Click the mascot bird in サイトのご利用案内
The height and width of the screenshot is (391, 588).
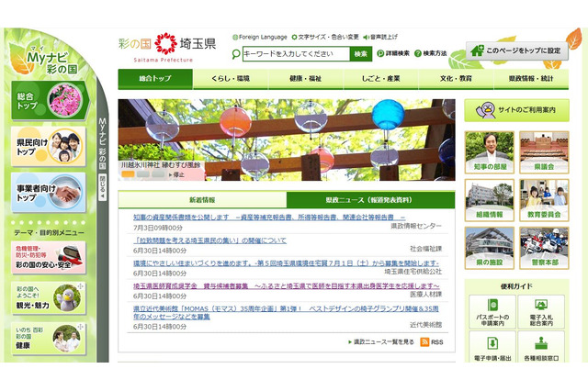tap(486, 110)
